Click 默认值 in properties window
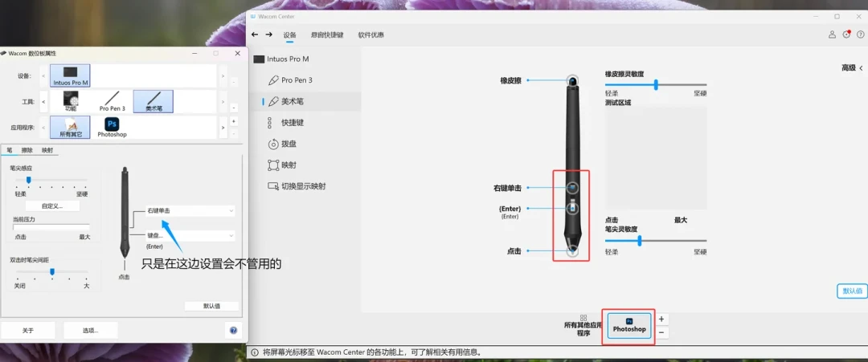Viewport: 868px width, 362px height. pos(211,306)
